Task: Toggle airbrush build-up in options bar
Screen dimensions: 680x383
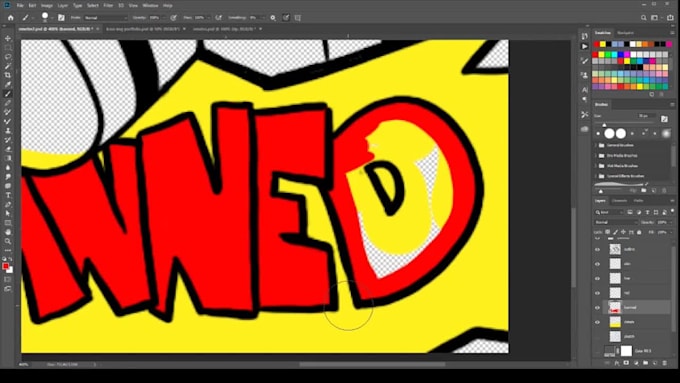Action: click(219, 18)
